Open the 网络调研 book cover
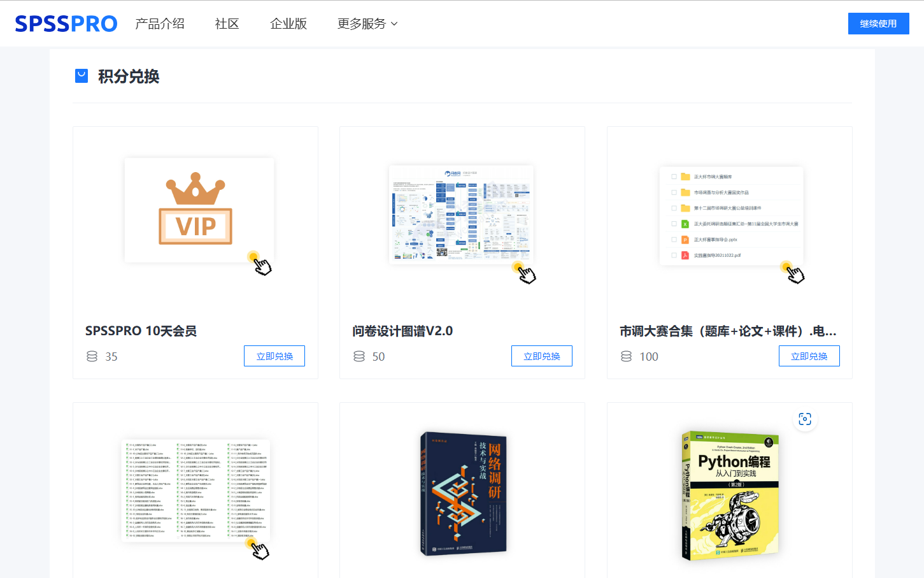 tap(464, 493)
